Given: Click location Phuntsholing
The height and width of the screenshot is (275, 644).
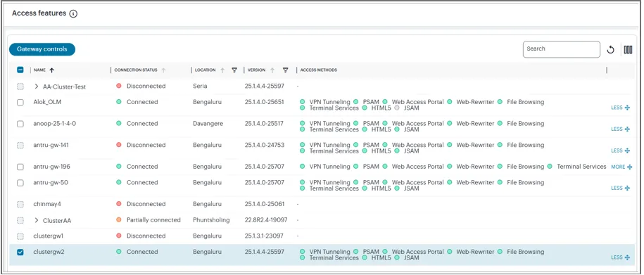Looking at the screenshot, I should pos(211,220).
